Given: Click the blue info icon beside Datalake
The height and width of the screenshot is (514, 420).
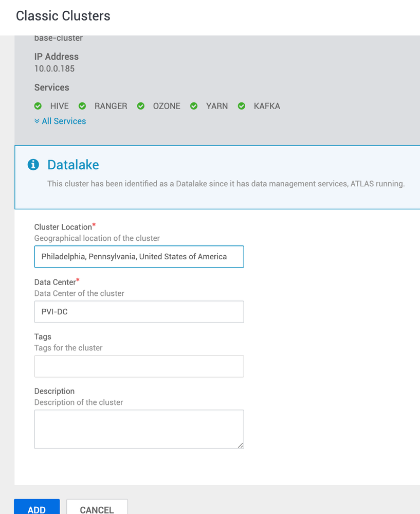Looking at the screenshot, I should click(x=33, y=165).
